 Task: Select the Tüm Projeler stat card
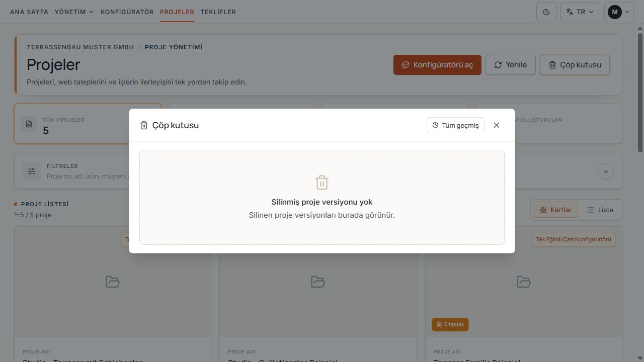click(x=88, y=124)
